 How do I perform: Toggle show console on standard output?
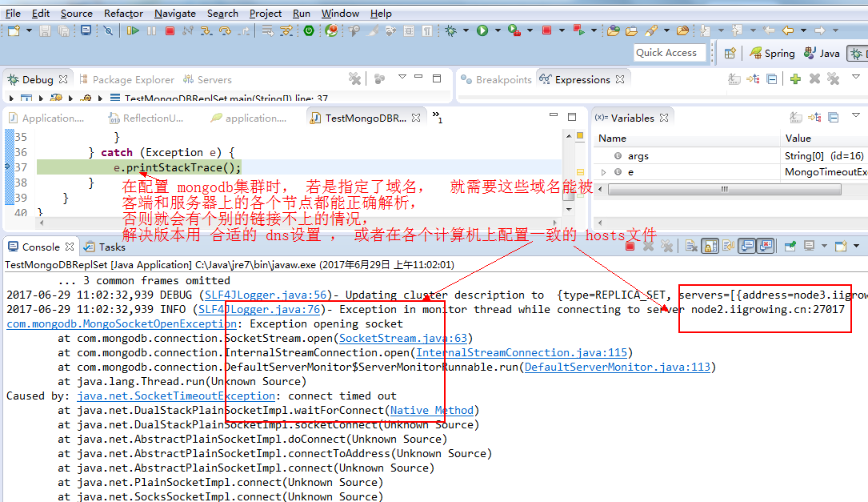[x=746, y=246]
